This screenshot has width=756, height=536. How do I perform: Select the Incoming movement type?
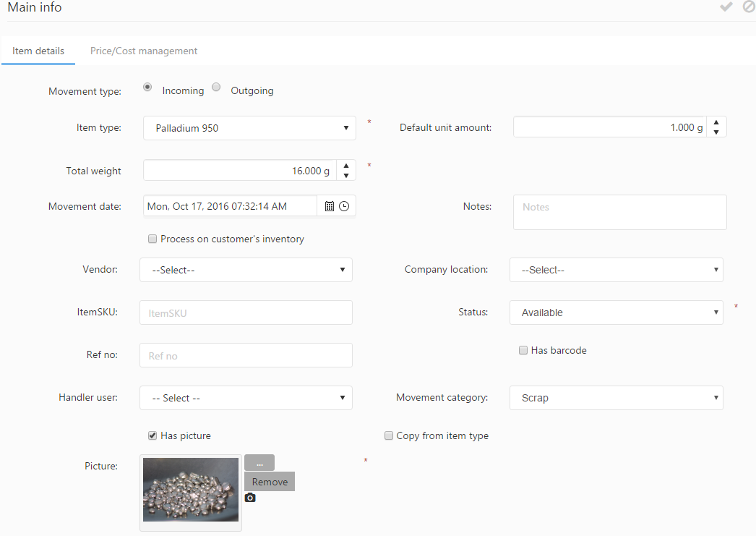(x=147, y=88)
